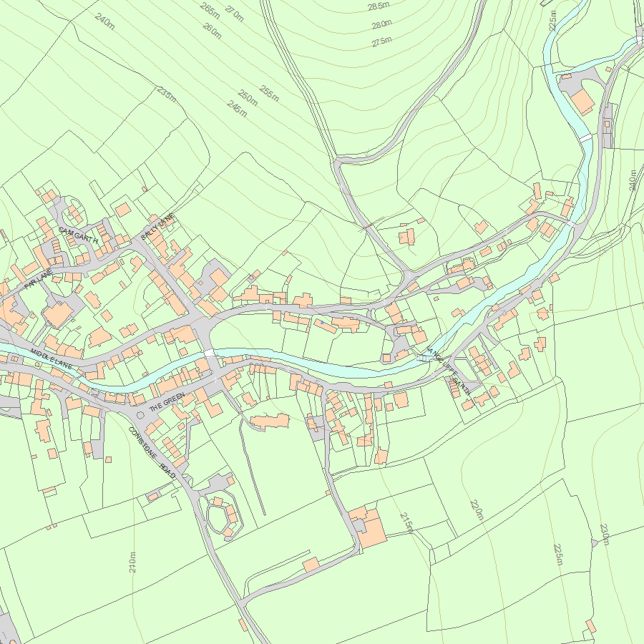The image size is (644, 644).
Task: Select the CONISTONE ROAD street label
Action: tap(152, 453)
